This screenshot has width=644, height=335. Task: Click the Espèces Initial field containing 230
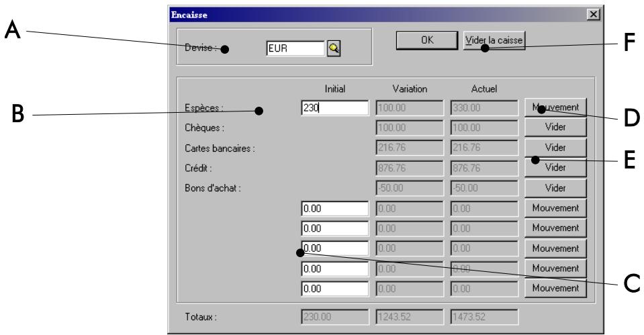334,108
